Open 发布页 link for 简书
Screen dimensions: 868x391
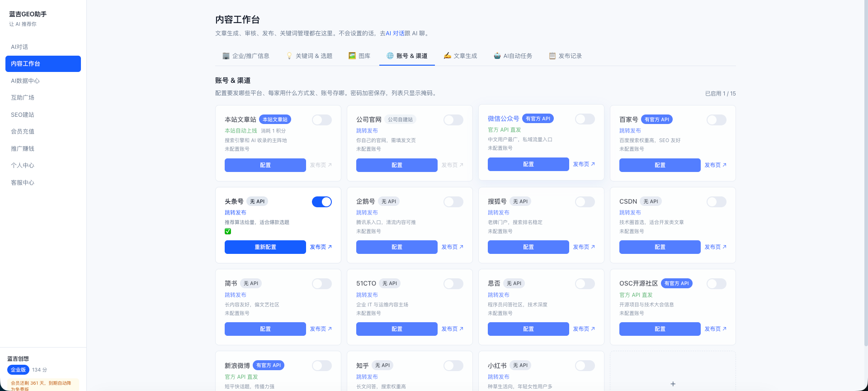321,329
